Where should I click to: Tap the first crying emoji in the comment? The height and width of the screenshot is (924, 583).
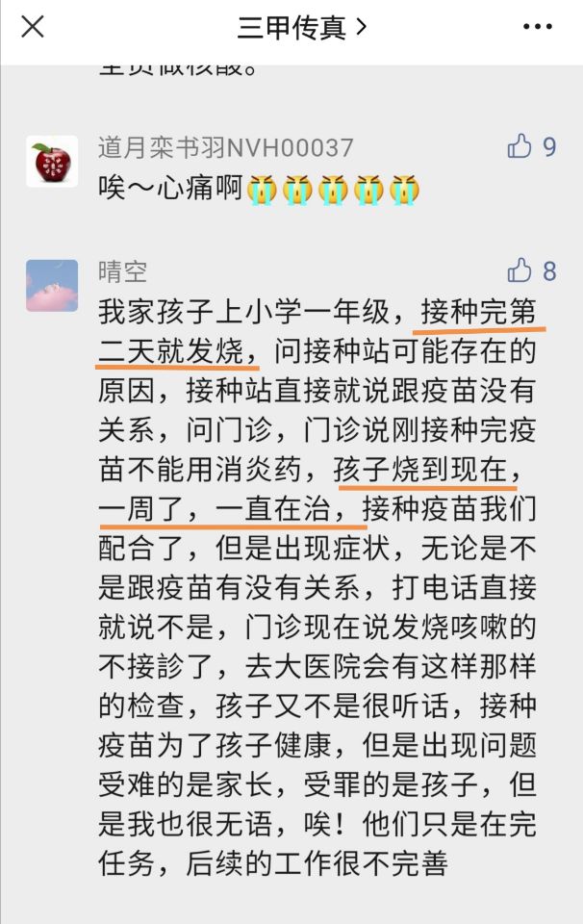pos(262,190)
